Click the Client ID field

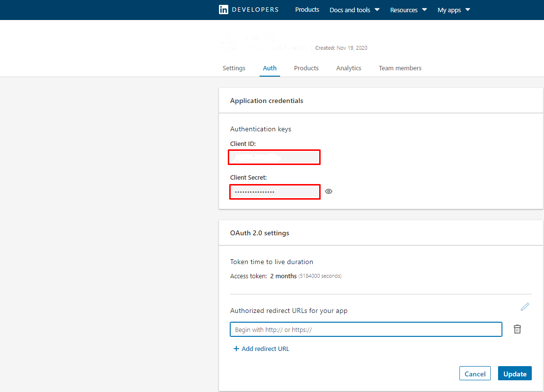pyautogui.click(x=274, y=157)
